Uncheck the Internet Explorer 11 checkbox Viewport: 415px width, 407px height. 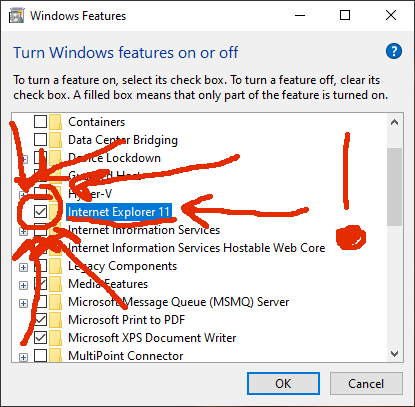pyautogui.click(x=40, y=212)
